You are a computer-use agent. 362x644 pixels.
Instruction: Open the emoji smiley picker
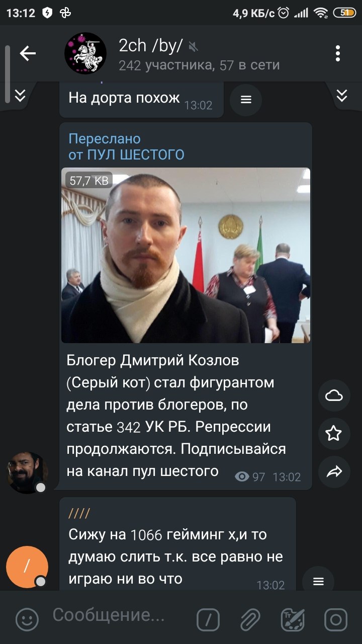point(27,619)
